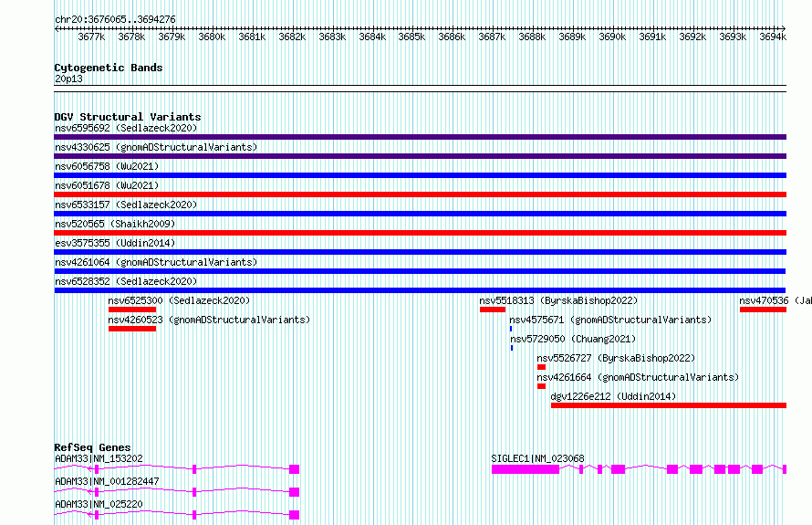The height and width of the screenshot is (525, 812).
Task: Open variant nsv470536 label at right edge
Action: tap(776, 300)
